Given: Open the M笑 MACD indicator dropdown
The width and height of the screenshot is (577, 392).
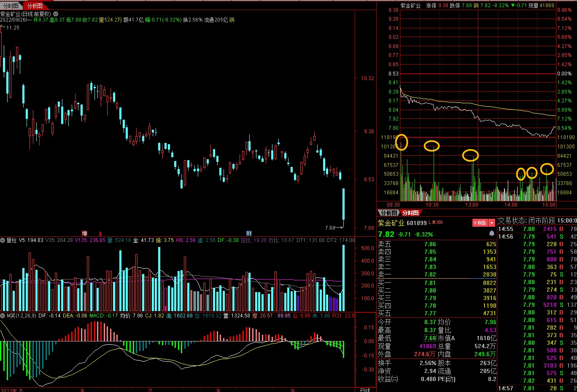Looking at the screenshot, I should (x=3, y=315).
